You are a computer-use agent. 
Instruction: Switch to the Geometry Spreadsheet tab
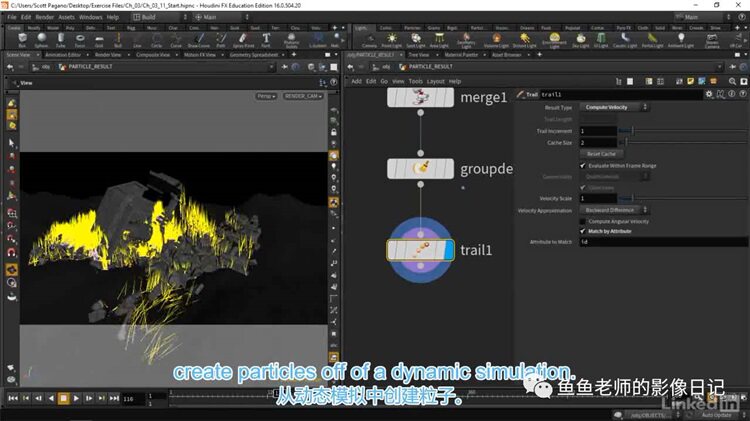point(254,55)
